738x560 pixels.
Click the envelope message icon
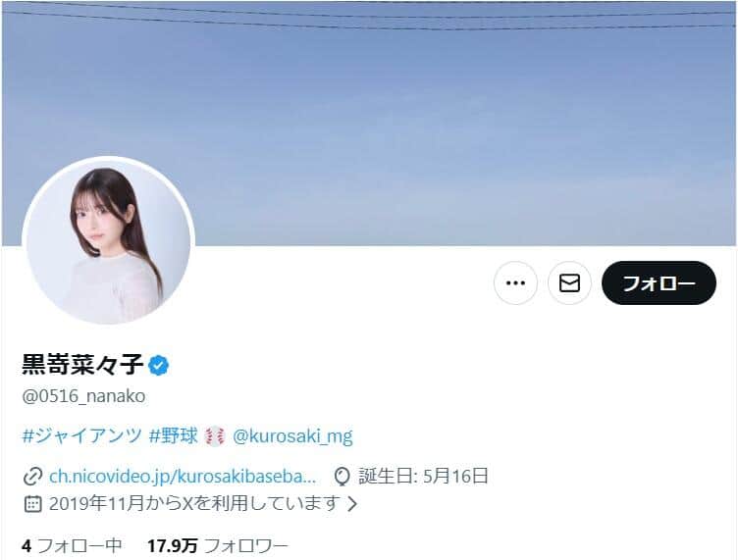pos(569,283)
